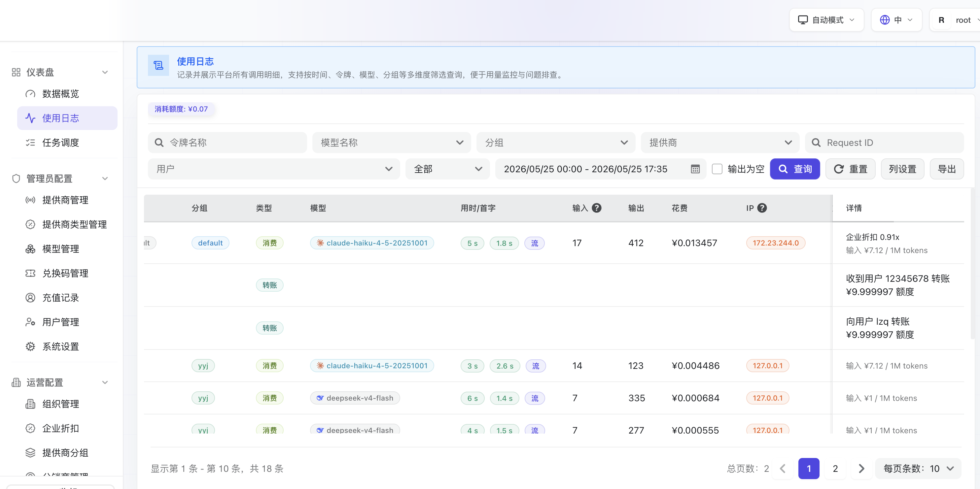The height and width of the screenshot is (489, 980).
Task: Click the checklist icon next to 任务调度
Action: [30, 143]
